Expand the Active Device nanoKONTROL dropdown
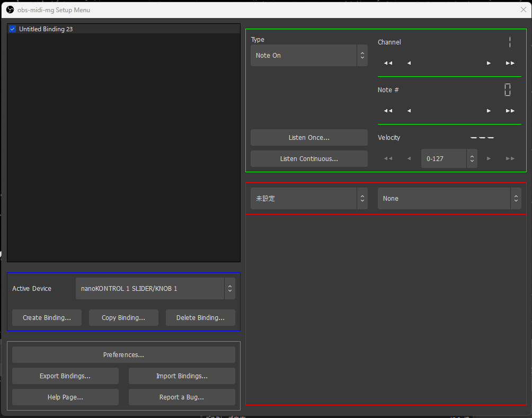Viewport: 532px width, 418px height. (x=155, y=289)
